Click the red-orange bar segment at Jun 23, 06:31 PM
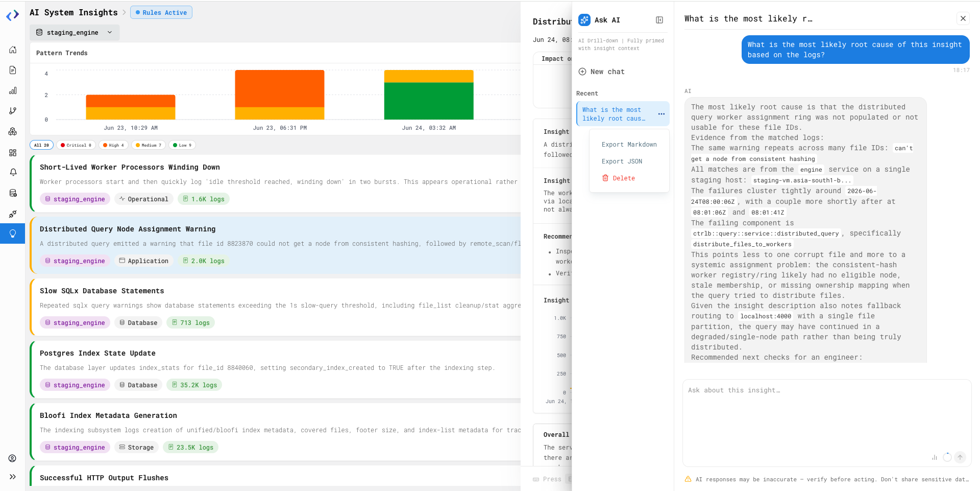 [280, 88]
